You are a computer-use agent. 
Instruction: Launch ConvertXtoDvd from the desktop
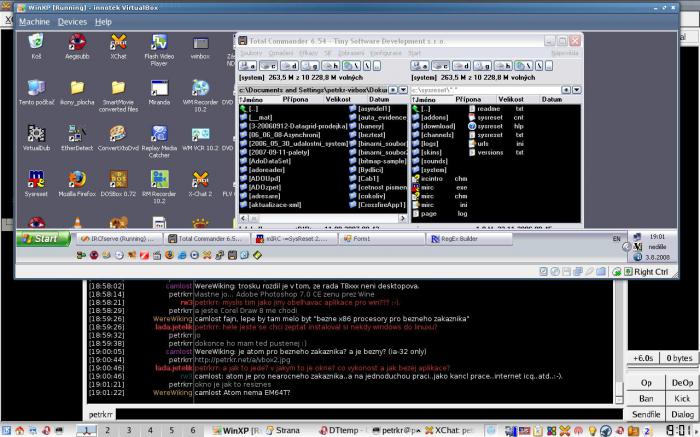[118, 138]
